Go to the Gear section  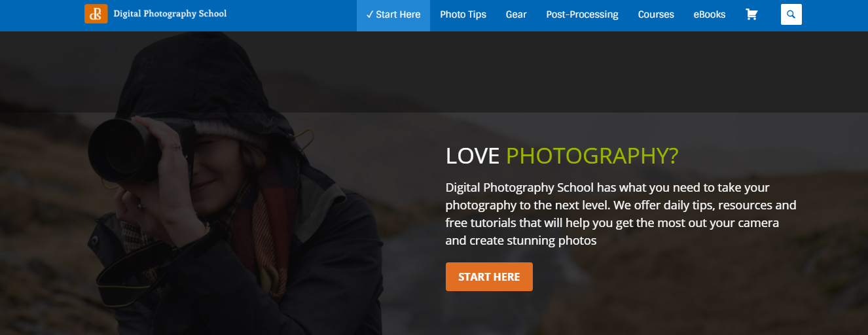coord(516,14)
